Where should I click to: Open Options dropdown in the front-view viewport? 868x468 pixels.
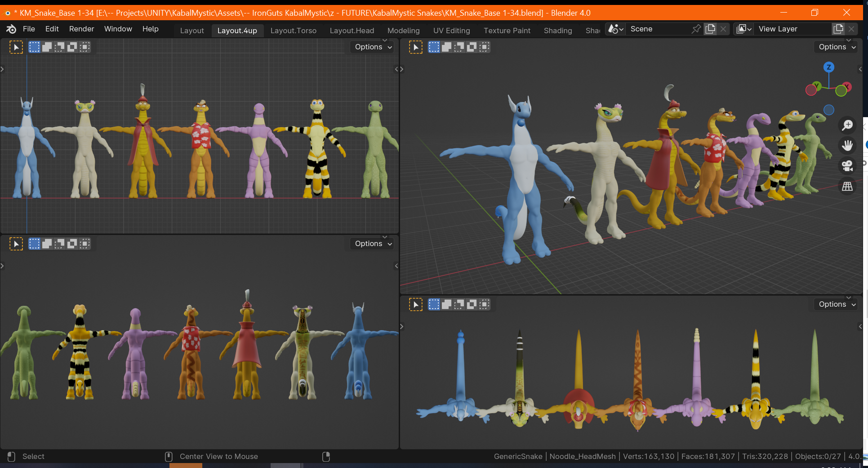click(x=373, y=47)
